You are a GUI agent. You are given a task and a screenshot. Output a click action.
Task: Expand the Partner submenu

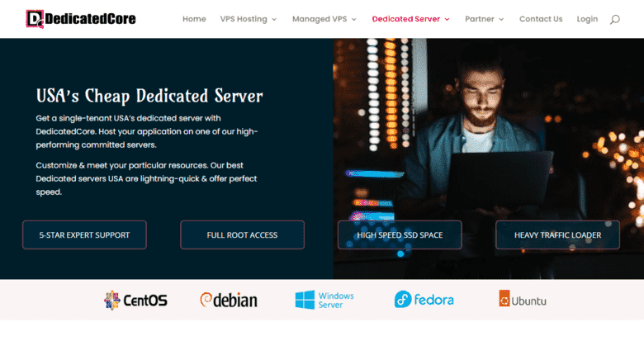pos(484,19)
